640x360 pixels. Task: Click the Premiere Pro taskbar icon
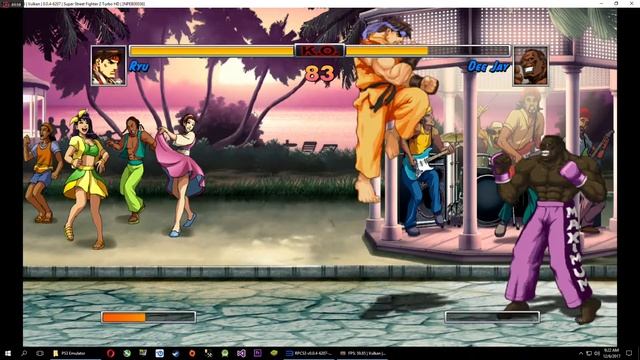pos(258,353)
